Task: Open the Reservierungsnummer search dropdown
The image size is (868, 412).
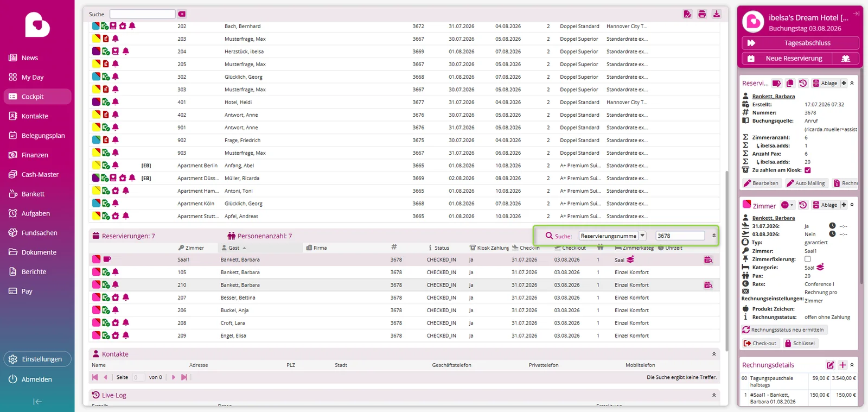Action: tap(642, 236)
